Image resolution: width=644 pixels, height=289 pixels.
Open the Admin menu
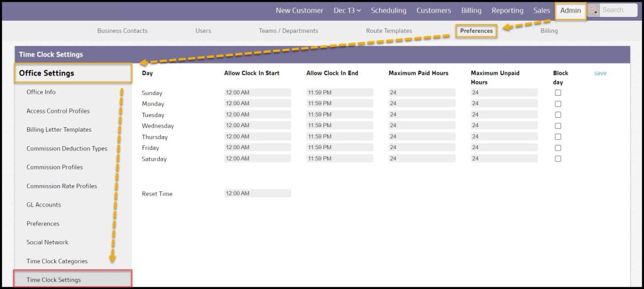[x=570, y=11]
